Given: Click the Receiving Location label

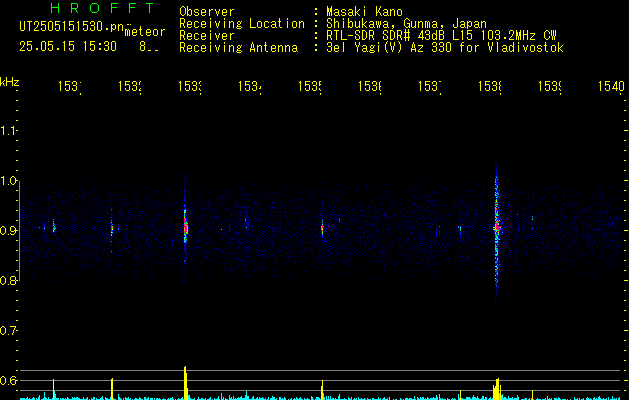Looking at the screenshot, I should point(242,24).
